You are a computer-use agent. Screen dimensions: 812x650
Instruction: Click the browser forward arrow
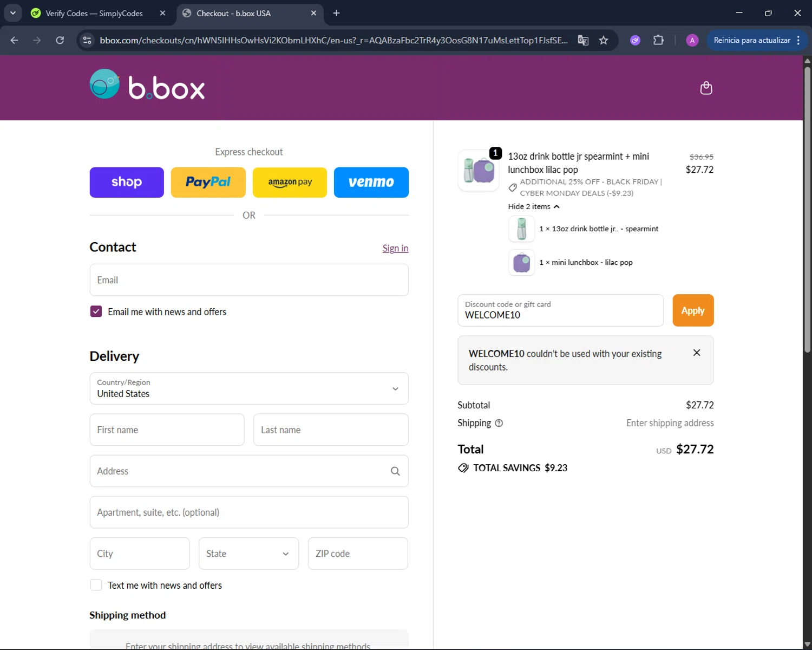37,40
